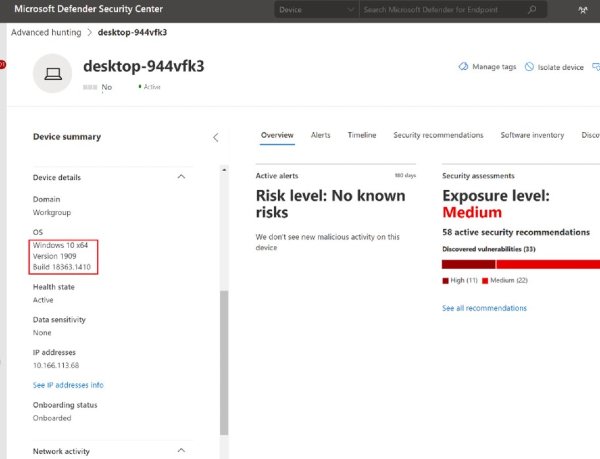Open See IP addresses info link
Image resolution: width=600 pixels, height=459 pixels.
pos(68,385)
